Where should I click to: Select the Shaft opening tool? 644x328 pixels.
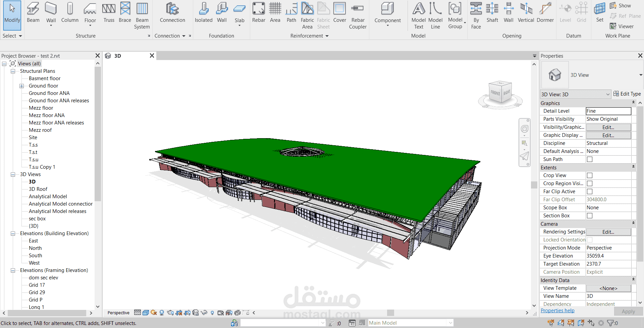click(x=492, y=13)
